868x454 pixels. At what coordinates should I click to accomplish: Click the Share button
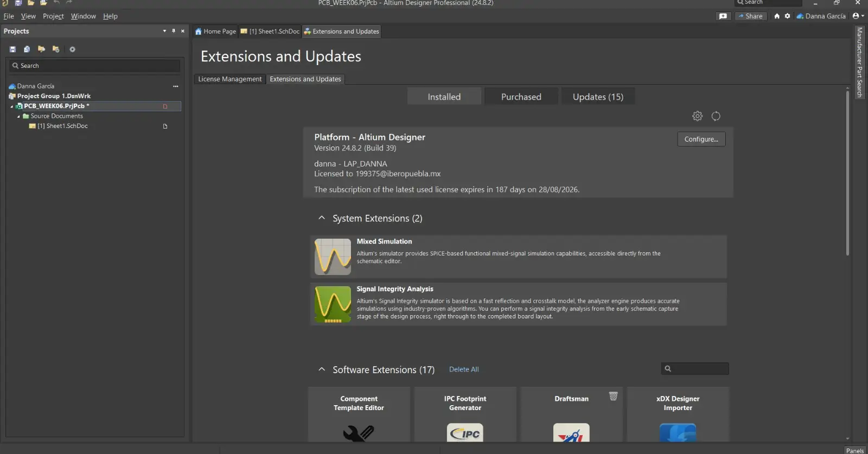tap(751, 16)
